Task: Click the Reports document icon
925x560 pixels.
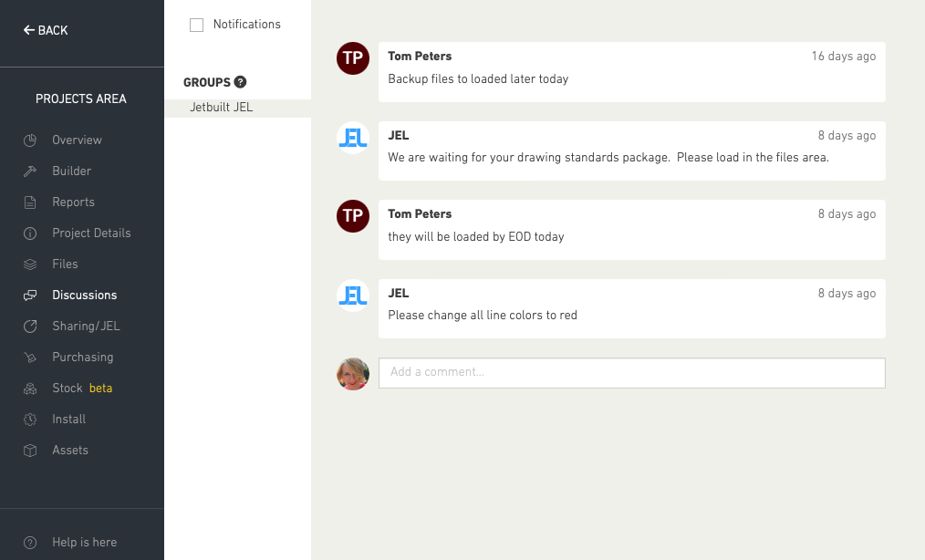Action: point(30,202)
